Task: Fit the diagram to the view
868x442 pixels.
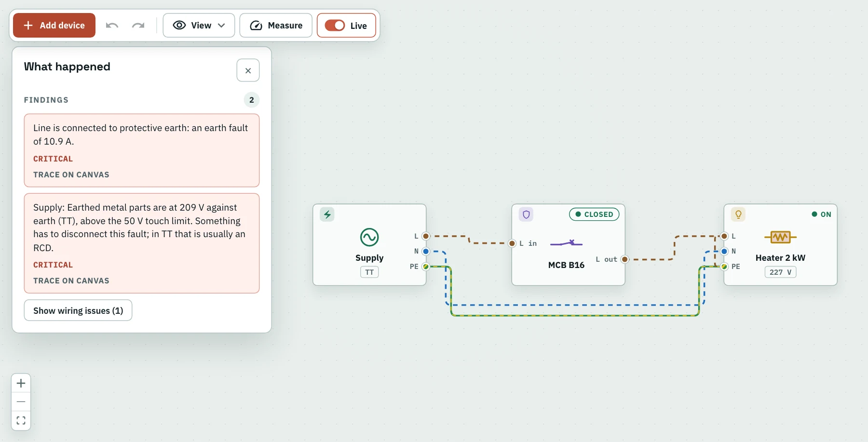Action: point(21,420)
